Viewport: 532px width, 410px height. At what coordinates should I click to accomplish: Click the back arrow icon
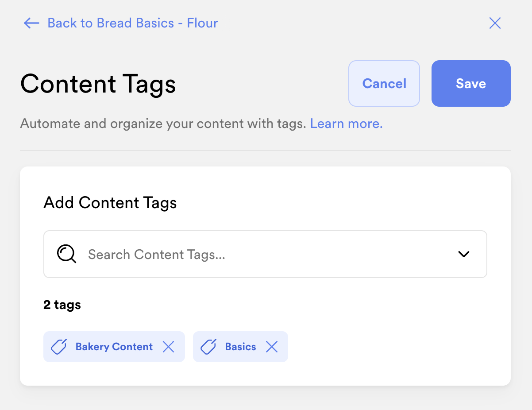click(31, 23)
